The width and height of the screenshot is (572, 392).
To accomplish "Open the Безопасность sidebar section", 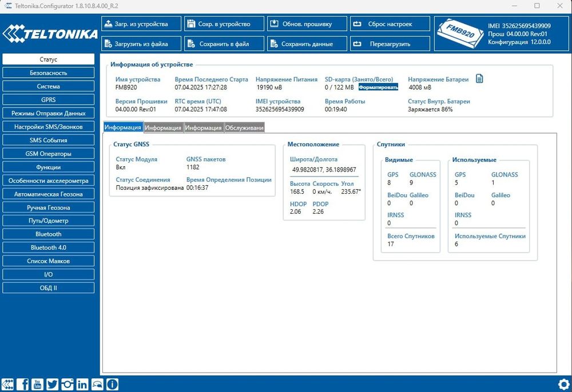I will click(x=48, y=73).
